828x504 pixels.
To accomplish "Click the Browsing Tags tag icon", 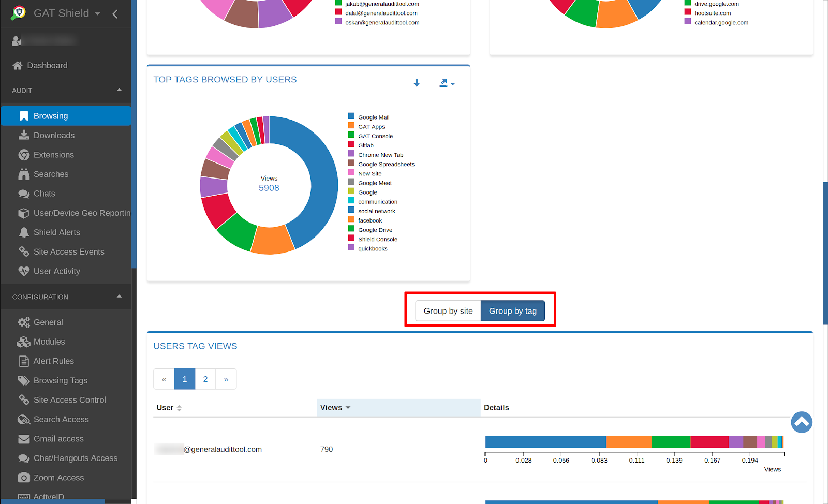I will (x=24, y=380).
